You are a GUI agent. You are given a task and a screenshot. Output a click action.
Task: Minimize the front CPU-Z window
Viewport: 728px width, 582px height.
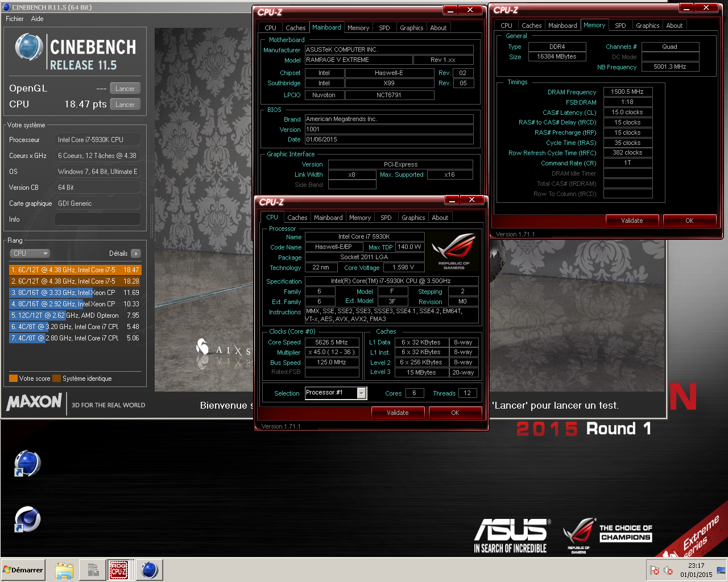452,200
